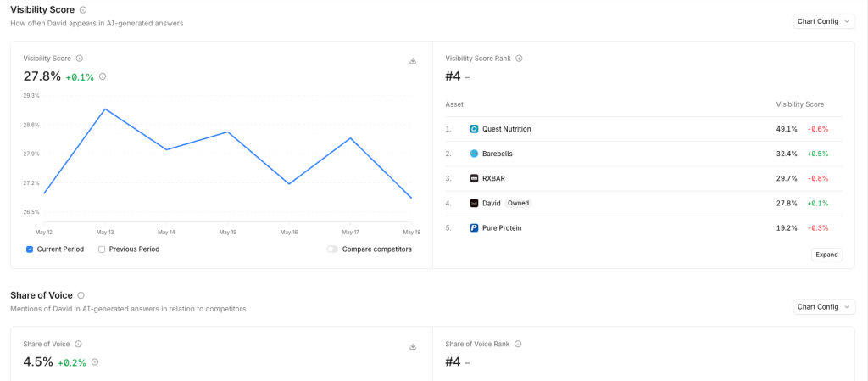The image size is (868, 381).
Task: Click the Owned badge next to David
Action: point(518,204)
